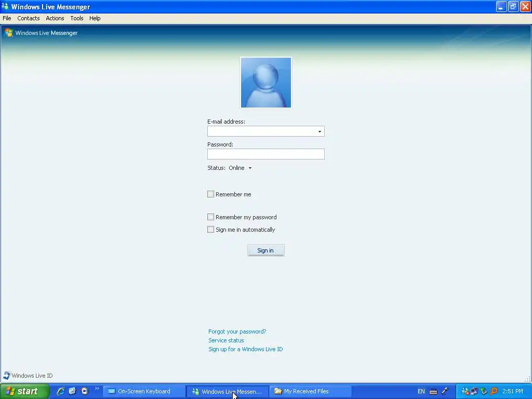Click the green tray icon beside the magnifier
This screenshot has height=399, width=532.
click(x=484, y=391)
